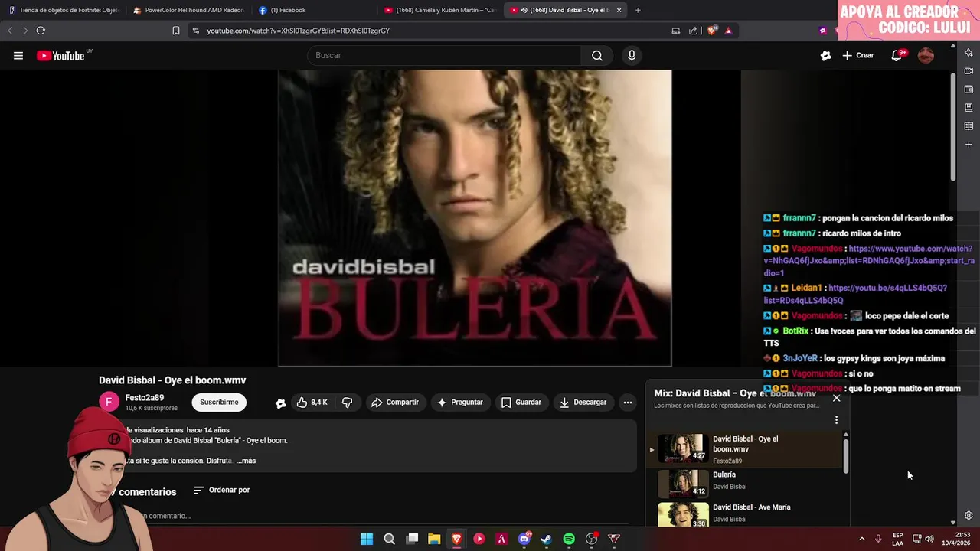Open File Explorer from the taskbar
980x551 pixels.
pyautogui.click(x=434, y=539)
